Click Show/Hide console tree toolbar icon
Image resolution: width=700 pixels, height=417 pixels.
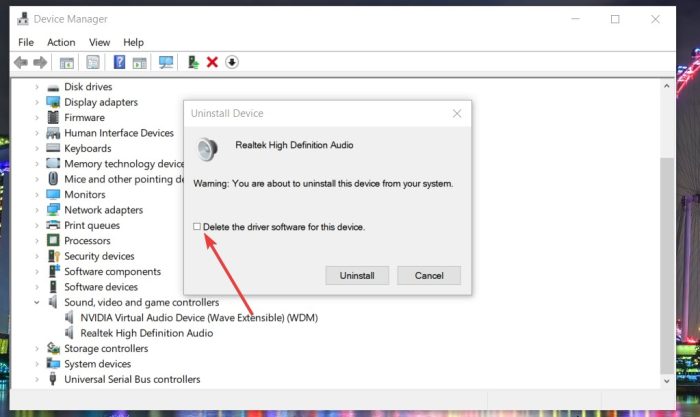pyautogui.click(x=67, y=63)
